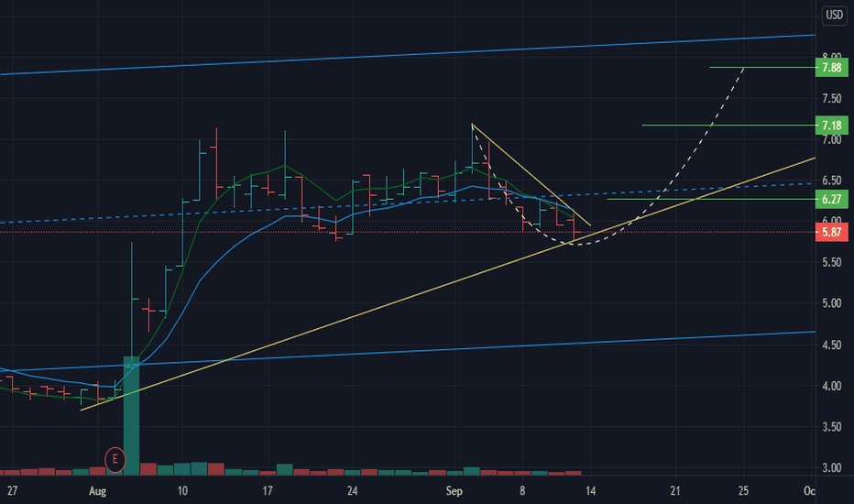The width and height of the screenshot is (854, 504).
Task: Click the 27 date label on time axis
Action: tap(12, 491)
